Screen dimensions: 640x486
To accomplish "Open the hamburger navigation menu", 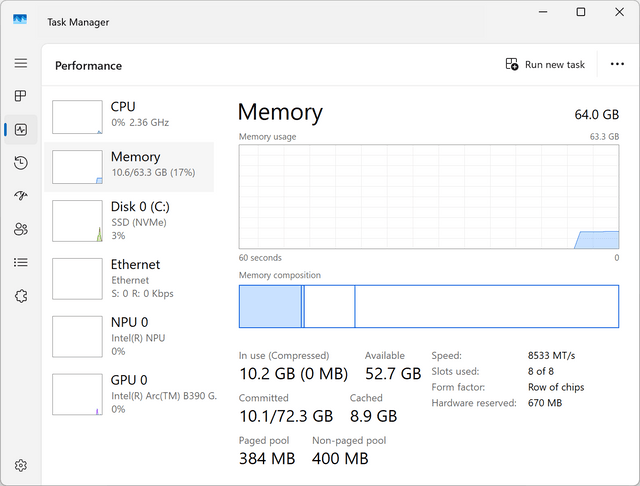I will coord(21,63).
